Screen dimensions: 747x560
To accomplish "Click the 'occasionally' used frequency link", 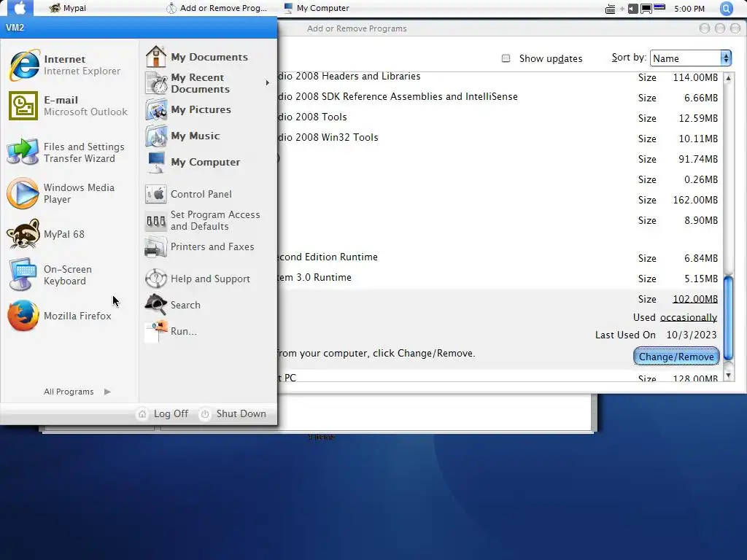I will tap(689, 317).
